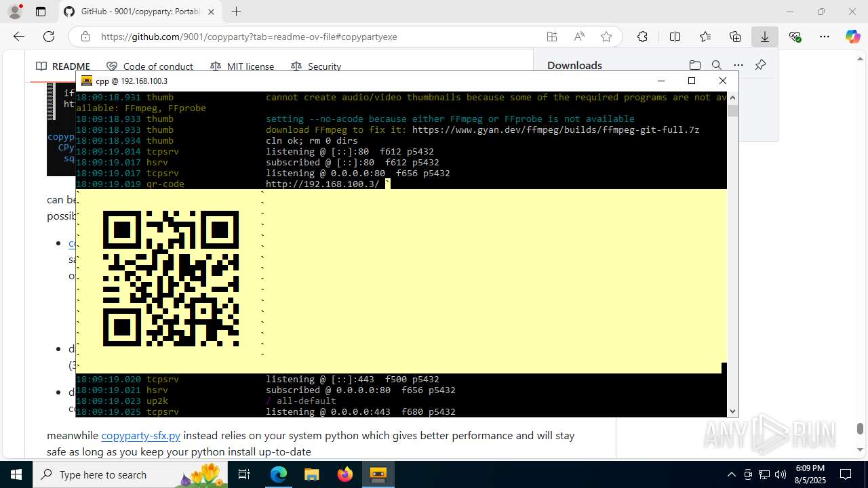Open tab actions menu icon
This screenshot has width=868, height=488.
click(41, 12)
